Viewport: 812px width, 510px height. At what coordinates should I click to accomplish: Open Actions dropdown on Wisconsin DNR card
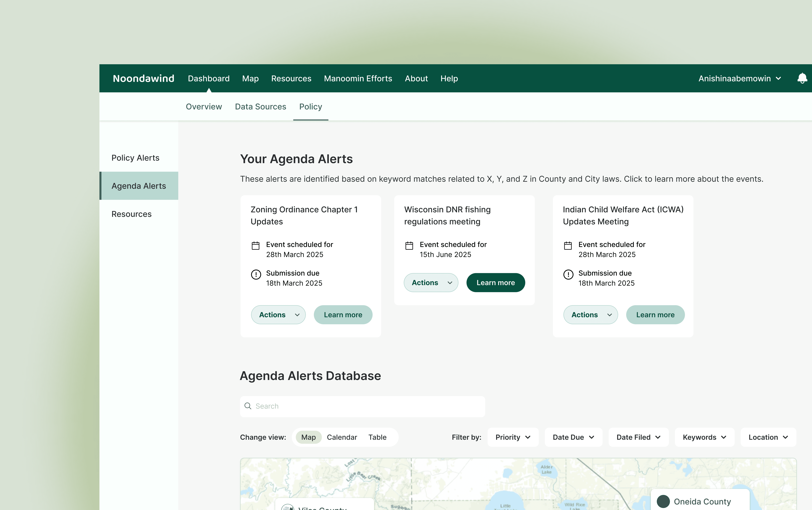tap(431, 282)
